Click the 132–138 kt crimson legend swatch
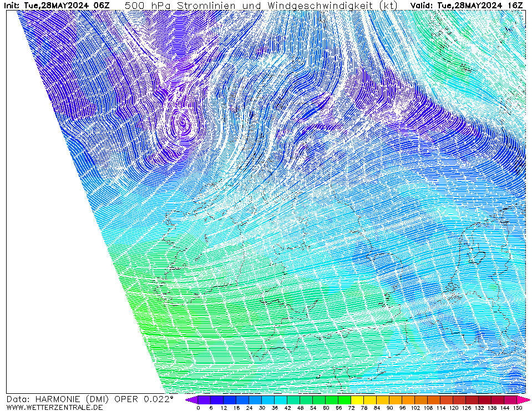The width and height of the screenshot is (532, 411). pos(485,400)
